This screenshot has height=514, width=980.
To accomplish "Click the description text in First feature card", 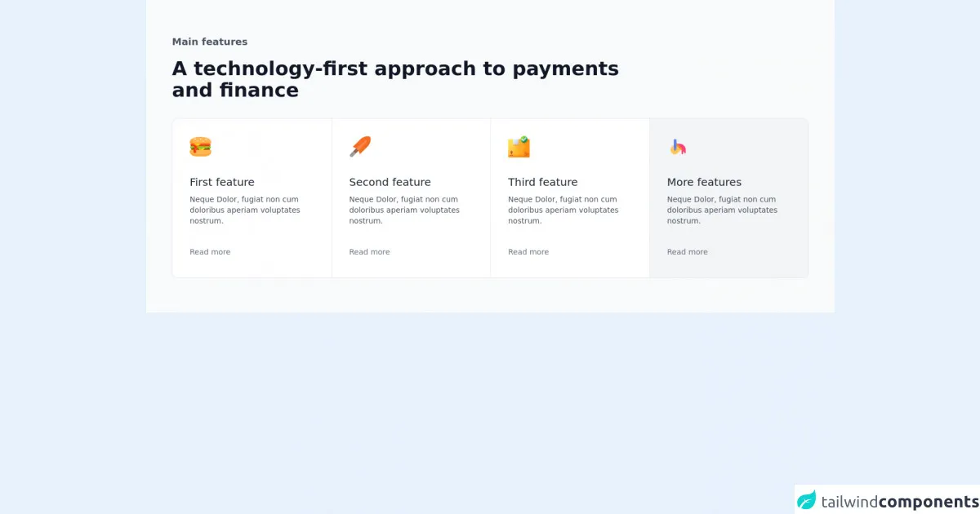I will pyautogui.click(x=245, y=210).
